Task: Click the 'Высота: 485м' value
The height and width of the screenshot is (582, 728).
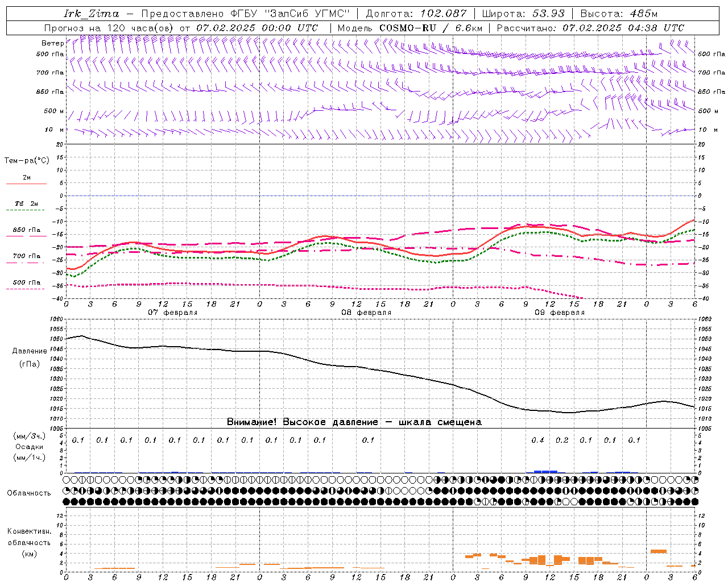Action: [x=620, y=14]
